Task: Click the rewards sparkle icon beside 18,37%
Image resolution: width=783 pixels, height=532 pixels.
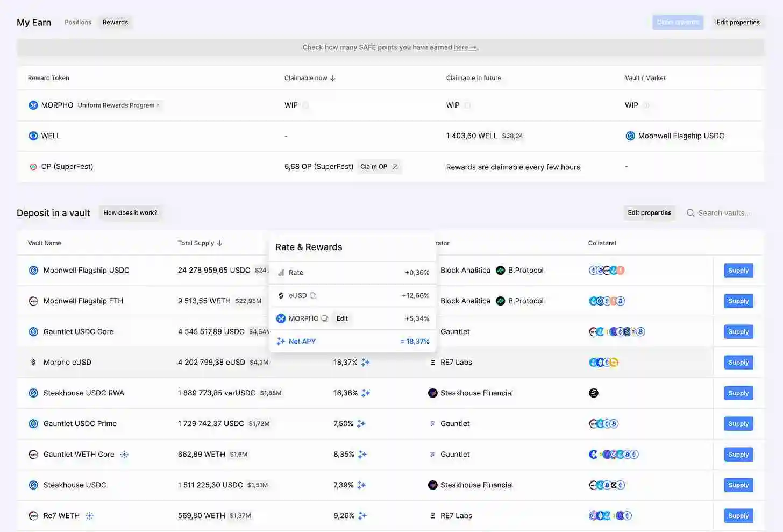Action: coord(366,362)
